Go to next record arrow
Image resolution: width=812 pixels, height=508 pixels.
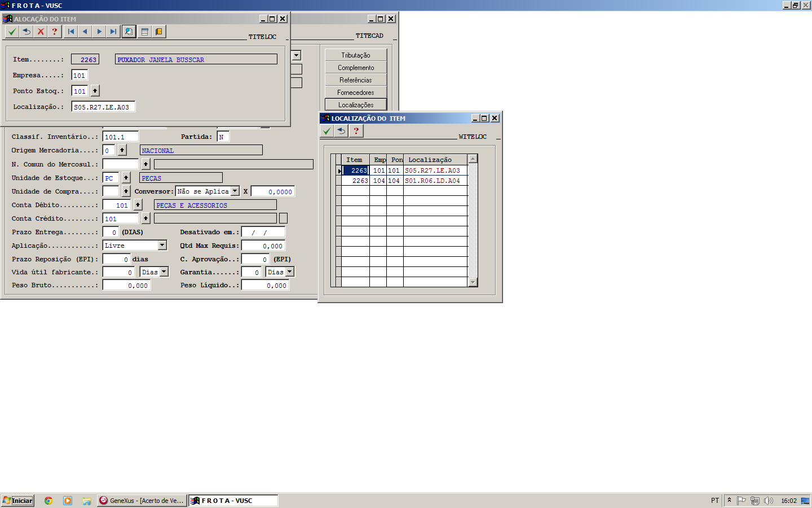click(99, 32)
